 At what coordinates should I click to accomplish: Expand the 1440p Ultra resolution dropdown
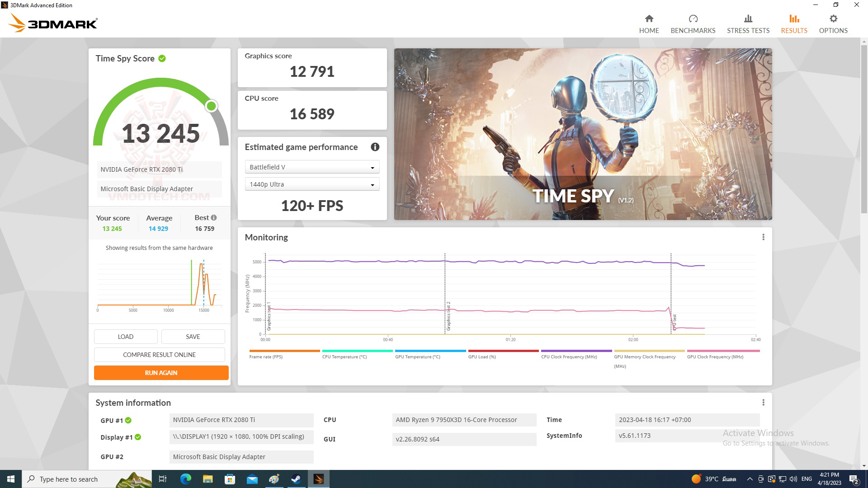[x=373, y=183]
